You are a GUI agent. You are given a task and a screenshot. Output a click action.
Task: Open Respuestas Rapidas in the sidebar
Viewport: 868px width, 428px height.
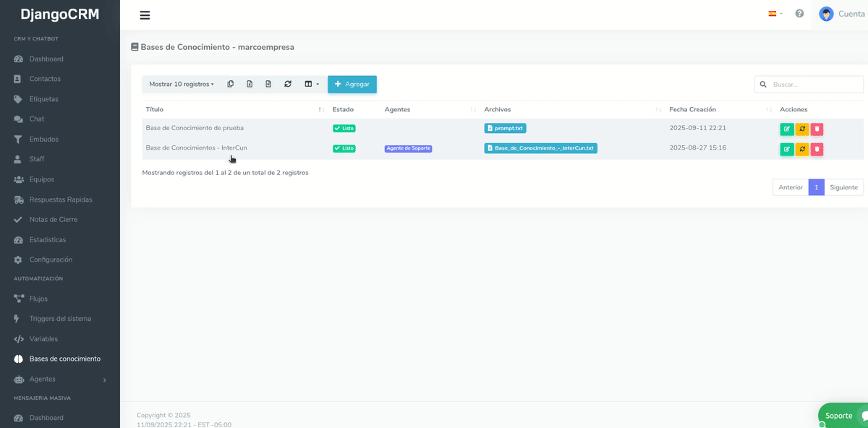pyautogui.click(x=60, y=200)
